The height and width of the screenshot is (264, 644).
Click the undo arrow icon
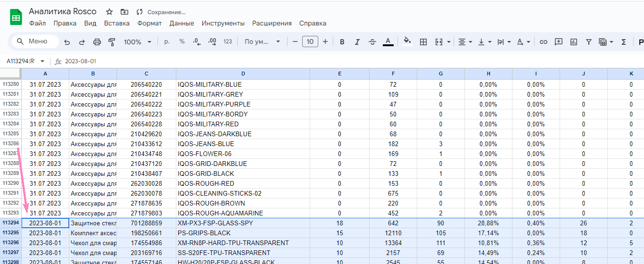click(x=67, y=42)
